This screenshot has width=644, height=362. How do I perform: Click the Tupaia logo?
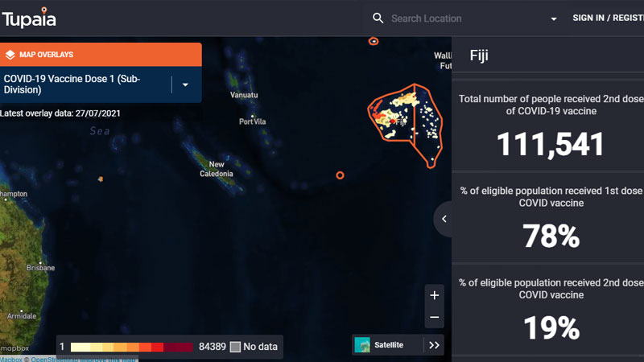pyautogui.click(x=29, y=18)
